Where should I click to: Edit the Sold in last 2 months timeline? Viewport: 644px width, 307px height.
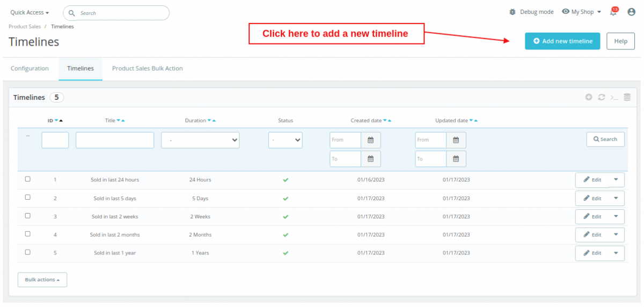(x=592, y=235)
